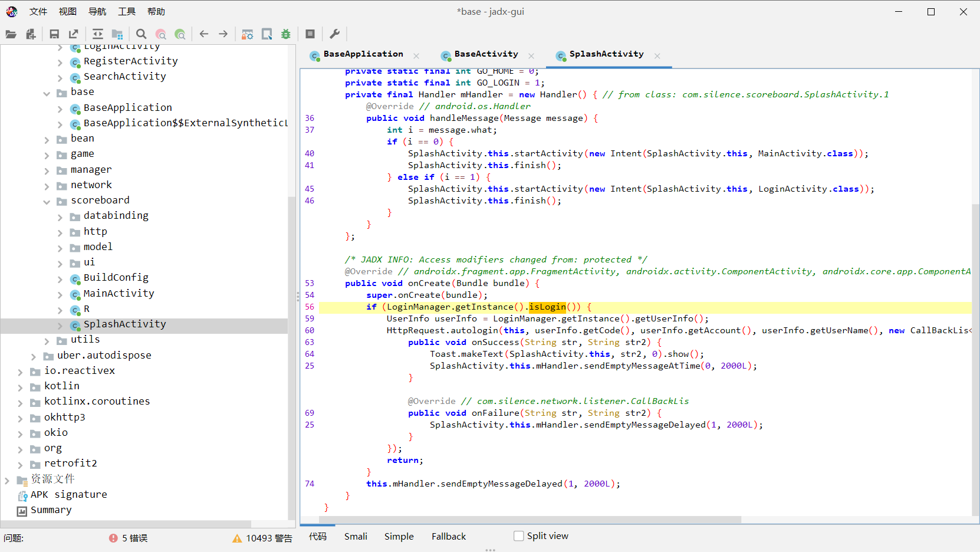The width and height of the screenshot is (980, 552).
Task: Open the 工具 menu
Action: click(x=127, y=11)
